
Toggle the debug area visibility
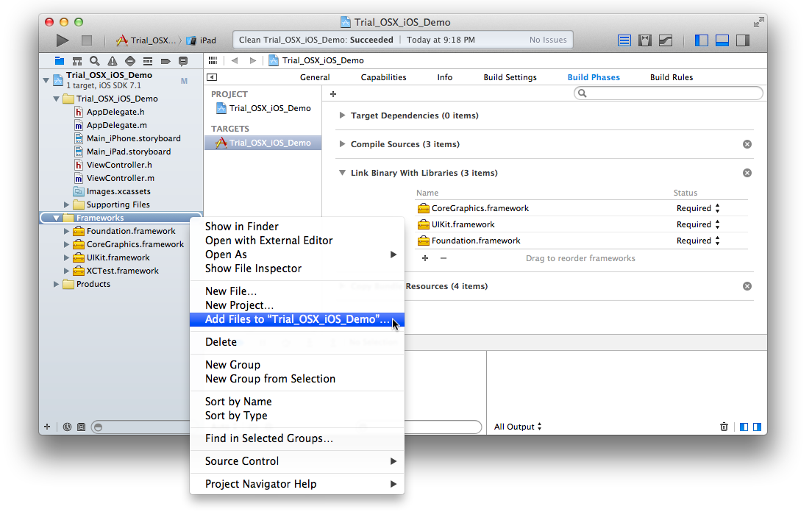[x=722, y=40]
